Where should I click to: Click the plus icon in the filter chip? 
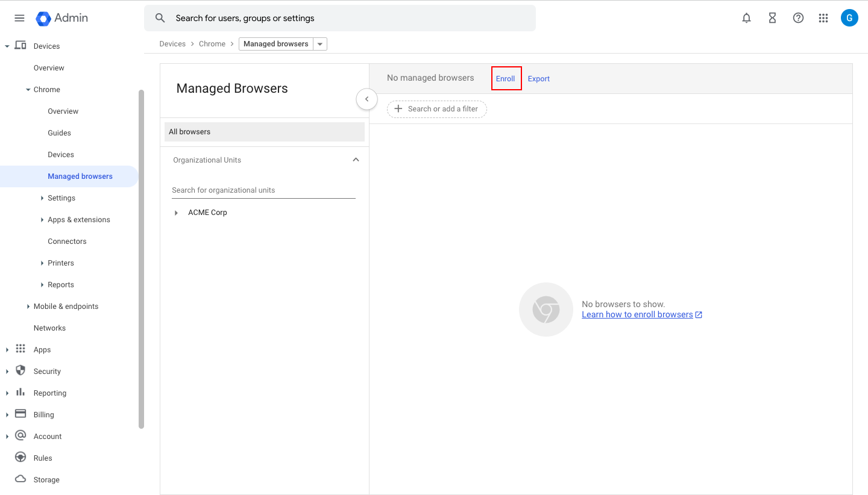click(398, 109)
